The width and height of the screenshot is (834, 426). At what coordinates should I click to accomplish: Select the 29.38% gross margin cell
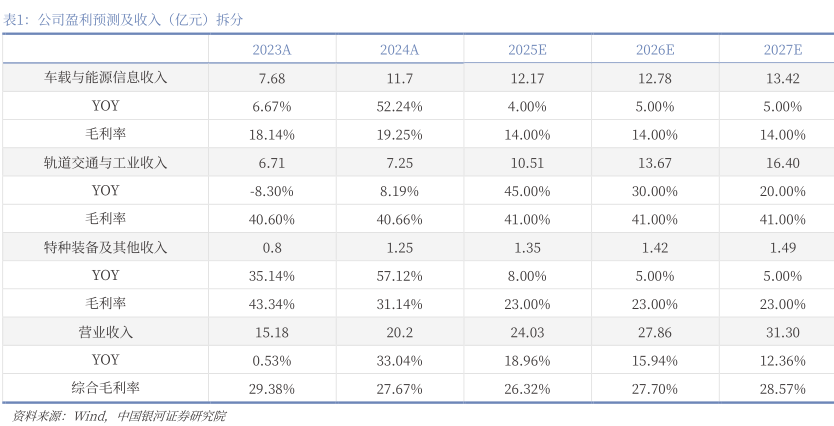272,388
